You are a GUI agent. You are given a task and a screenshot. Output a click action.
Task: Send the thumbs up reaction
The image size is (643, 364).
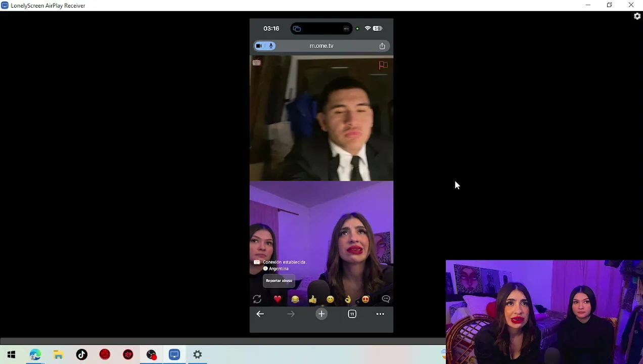coord(312,299)
